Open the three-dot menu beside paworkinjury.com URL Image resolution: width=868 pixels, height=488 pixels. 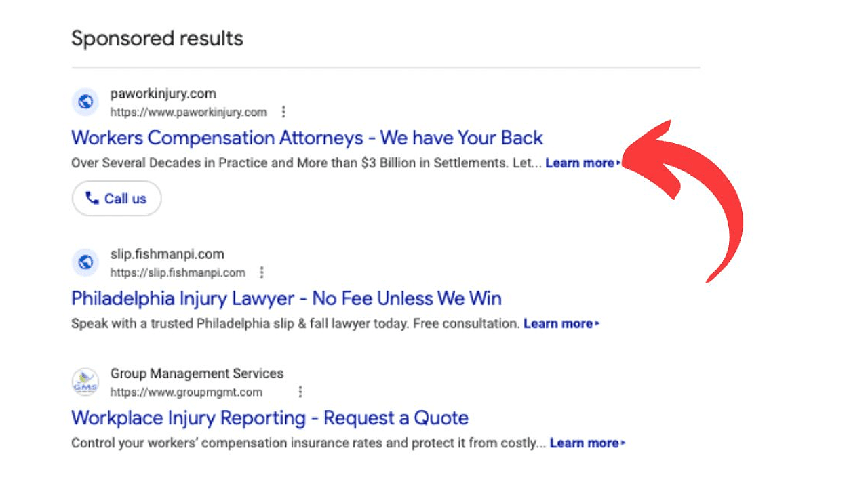point(283,112)
